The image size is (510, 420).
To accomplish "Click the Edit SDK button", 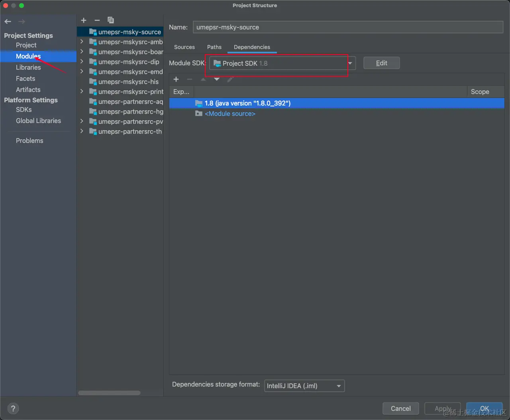I will point(382,63).
